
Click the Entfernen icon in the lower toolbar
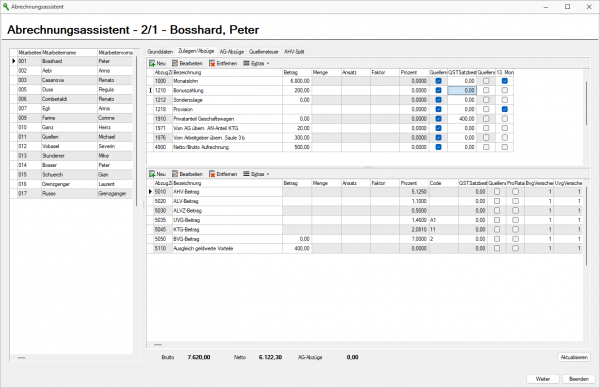click(x=212, y=174)
